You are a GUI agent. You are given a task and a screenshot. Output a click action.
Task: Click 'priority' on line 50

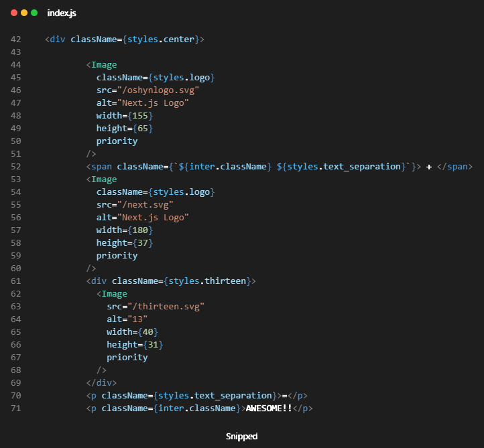click(x=117, y=141)
